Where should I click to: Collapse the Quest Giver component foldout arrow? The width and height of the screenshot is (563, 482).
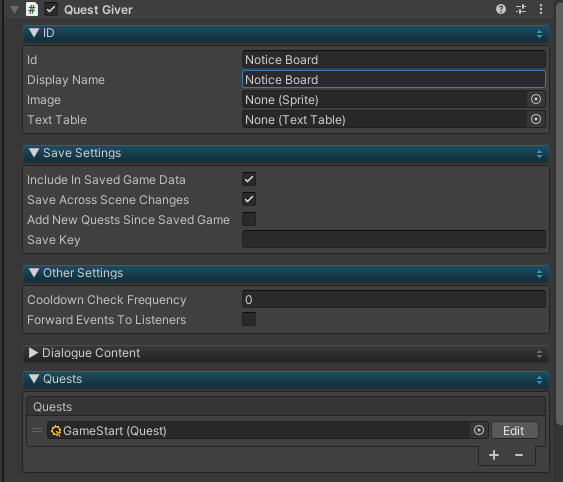14,10
